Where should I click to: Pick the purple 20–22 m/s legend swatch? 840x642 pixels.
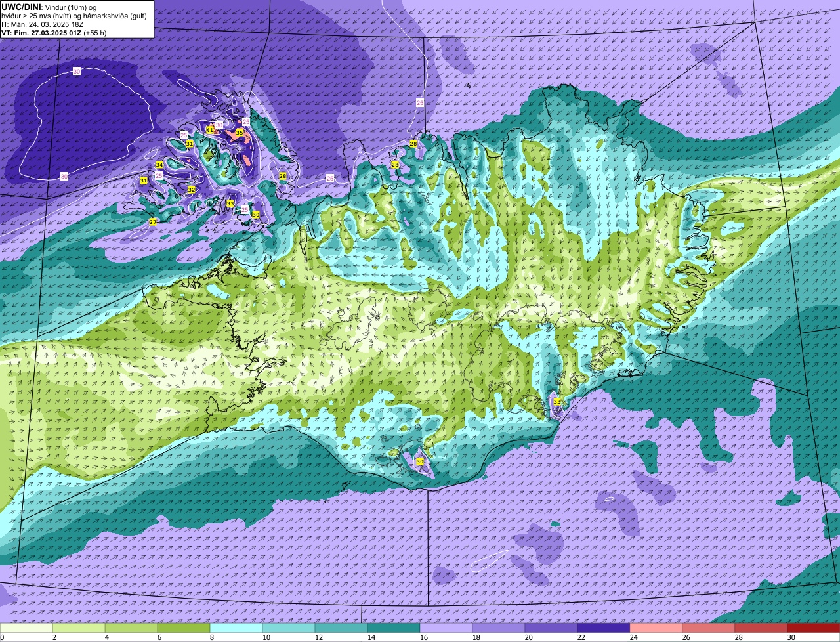(x=551, y=628)
